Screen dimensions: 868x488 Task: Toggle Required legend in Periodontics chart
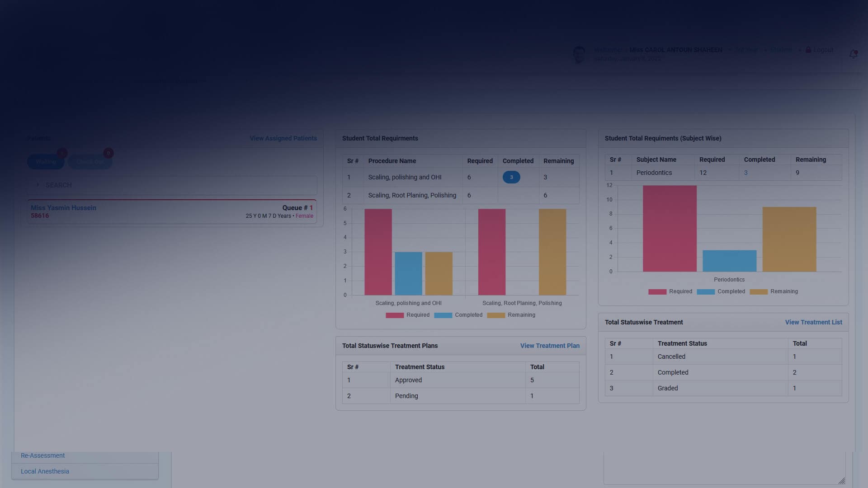tap(670, 291)
